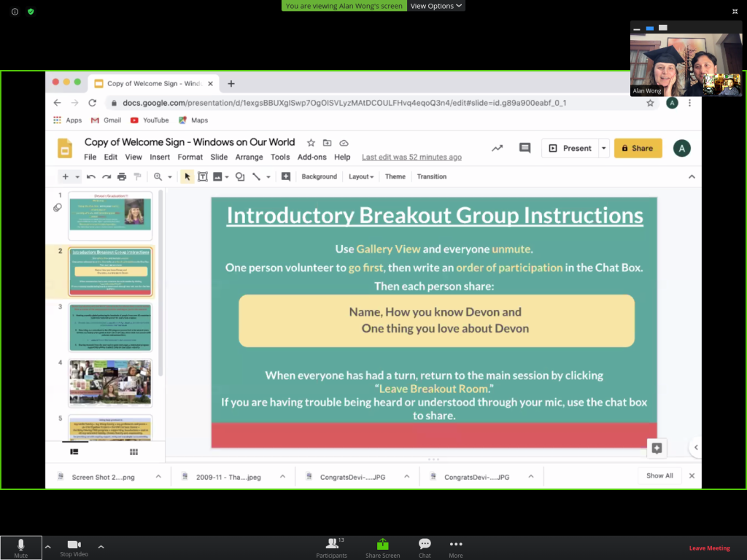Open the Insert menu
747x560 pixels.
pos(160,157)
